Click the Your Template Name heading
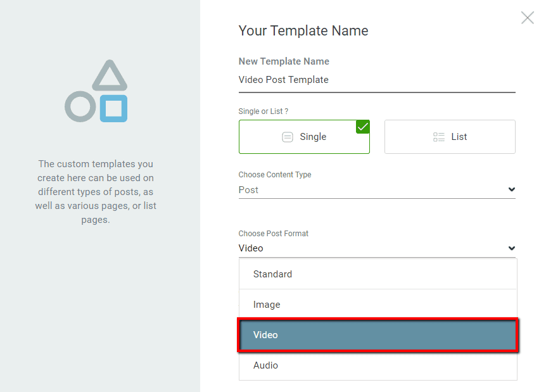The width and height of the screenshot is (546, 392). tap(303, 30)
